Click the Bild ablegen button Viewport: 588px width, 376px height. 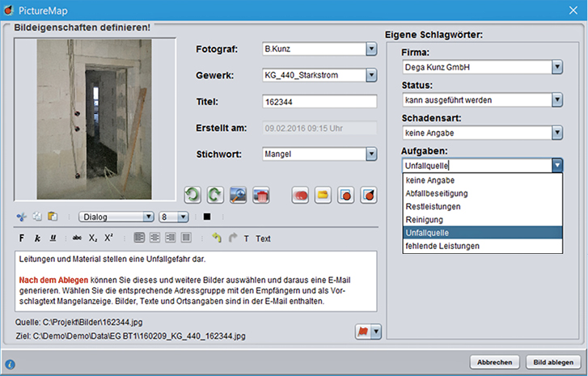tap(553, 362)
